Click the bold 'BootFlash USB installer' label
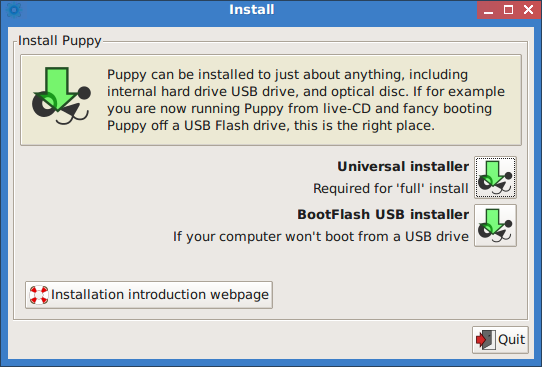The width and height of the screenshot is (542, 367). click(383, 215)
